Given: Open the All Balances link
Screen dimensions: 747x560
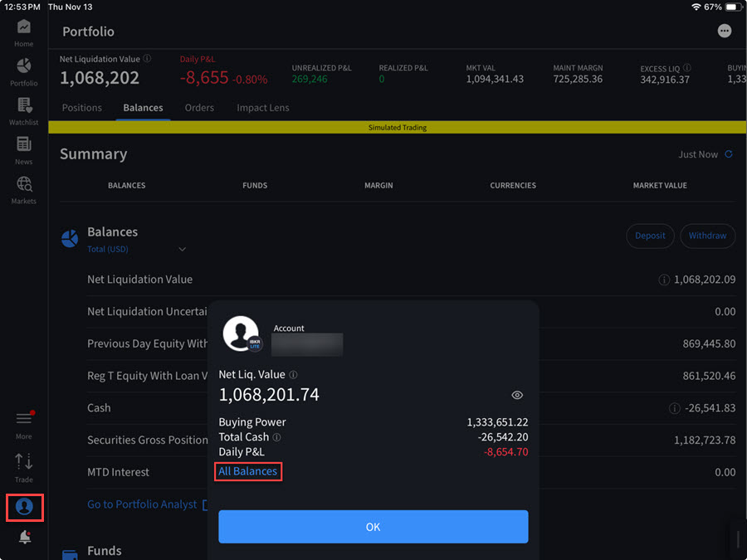Looking at the screenshot, I should click(247, 471).
